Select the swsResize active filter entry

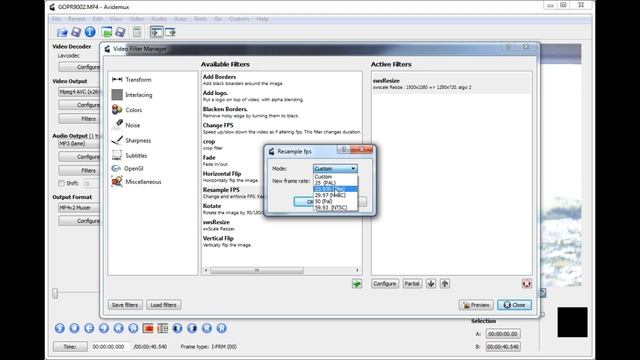(451, 84)
